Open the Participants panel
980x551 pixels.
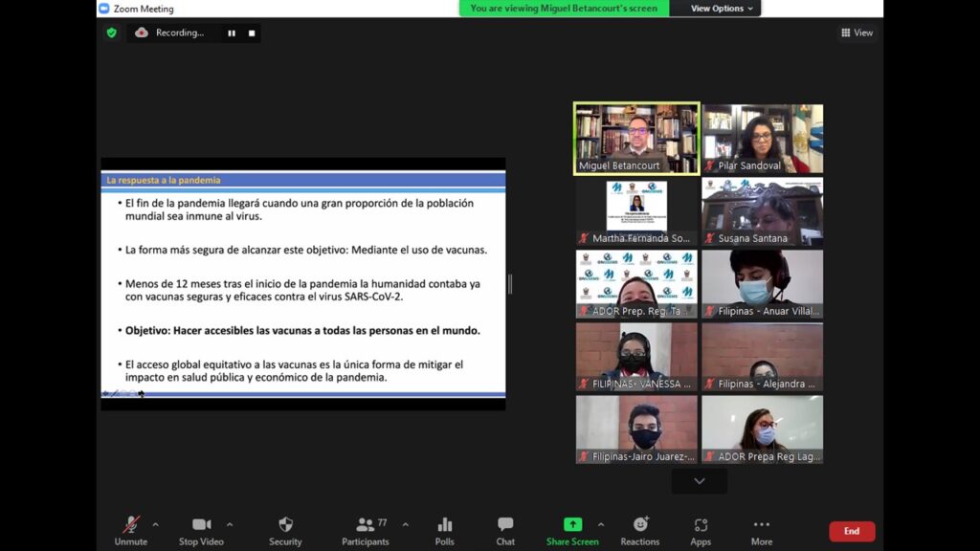[x=365, y=525]
